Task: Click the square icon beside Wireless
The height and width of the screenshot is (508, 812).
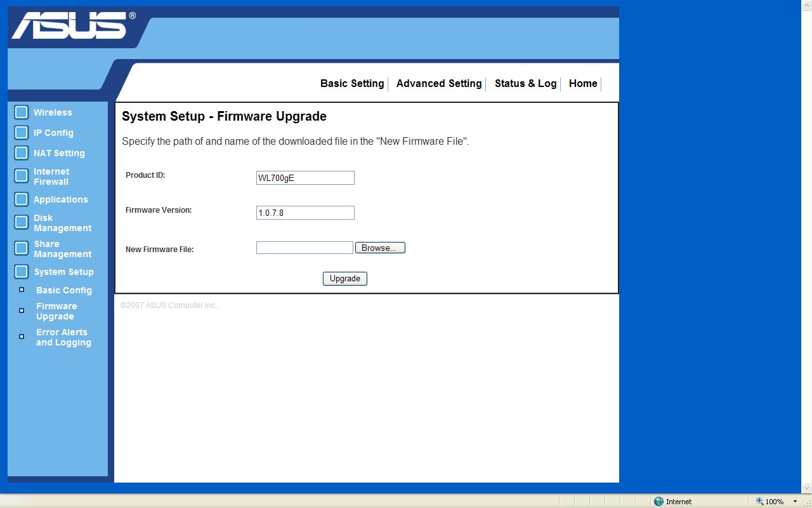Action: coord(22,112)
